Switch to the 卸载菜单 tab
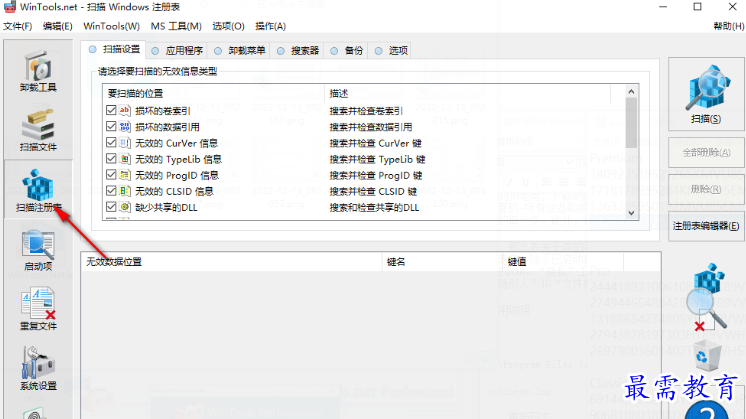Viewport: 746px width, 419px height. (x=240, y=50)
